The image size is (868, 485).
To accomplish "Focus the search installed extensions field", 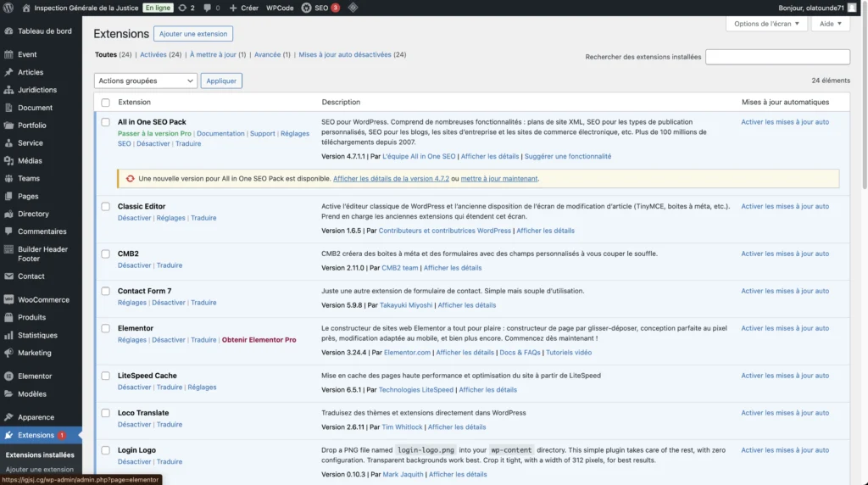I will click(777, 57).
